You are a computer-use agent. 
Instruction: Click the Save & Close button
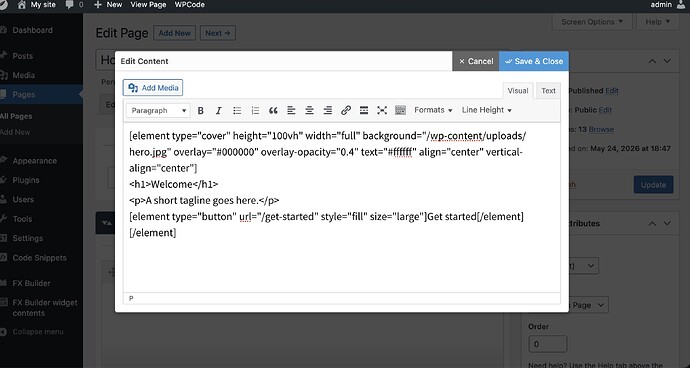tap(534, 61)
